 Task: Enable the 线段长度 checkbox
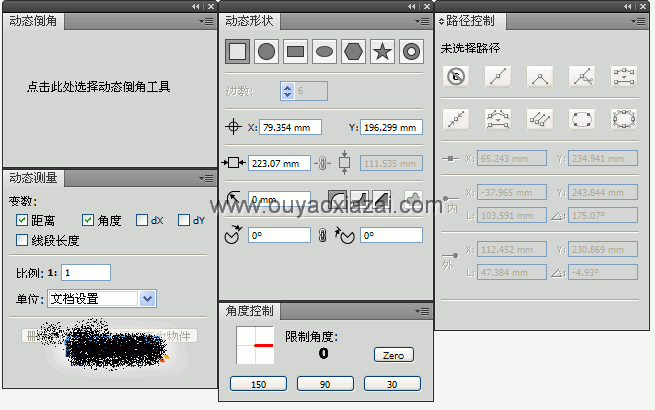22,240
